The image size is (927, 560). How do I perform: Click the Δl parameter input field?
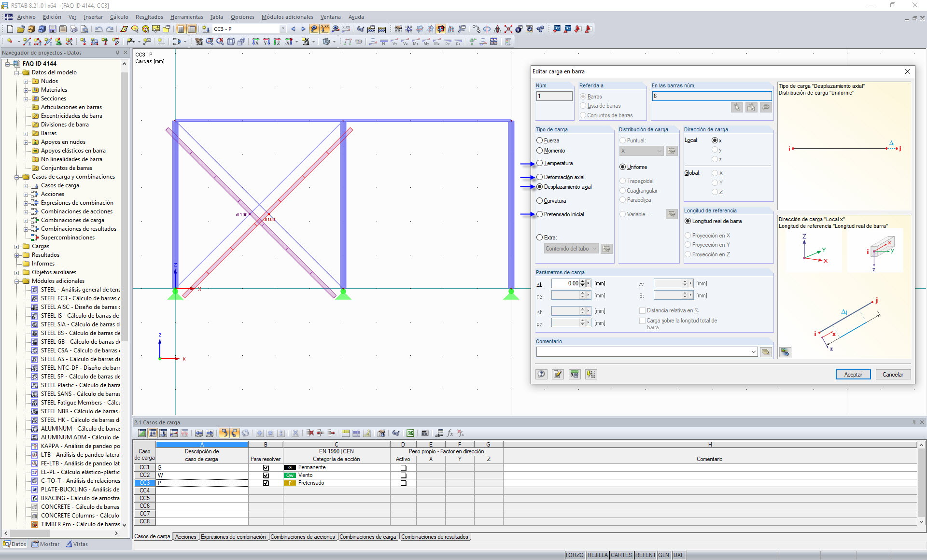coord(566,283)
